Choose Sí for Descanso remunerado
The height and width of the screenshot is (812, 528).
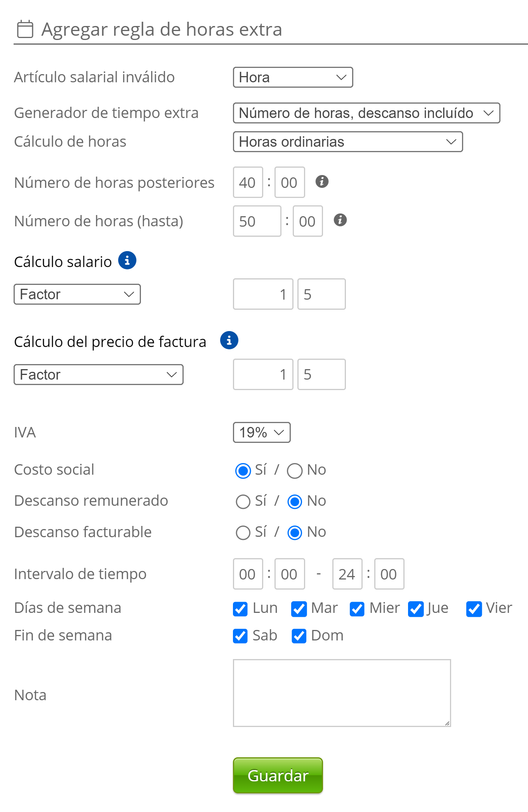[x=243, y=501]
